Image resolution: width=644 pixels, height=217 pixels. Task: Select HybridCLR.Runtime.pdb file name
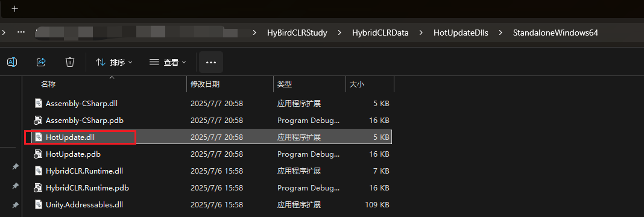coord(87,188)
